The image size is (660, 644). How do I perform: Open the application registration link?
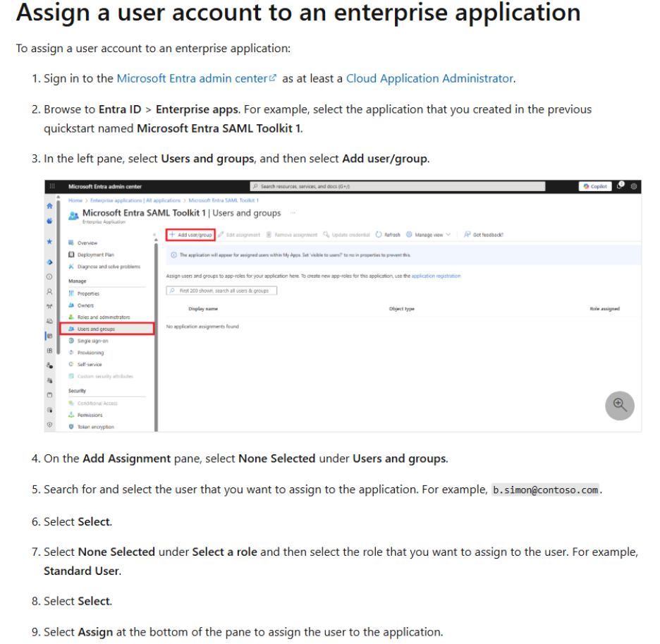tap(436, 277)
